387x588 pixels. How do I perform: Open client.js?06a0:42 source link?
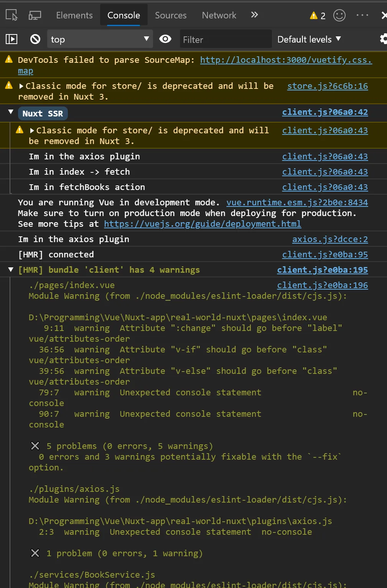pos(325,112)
